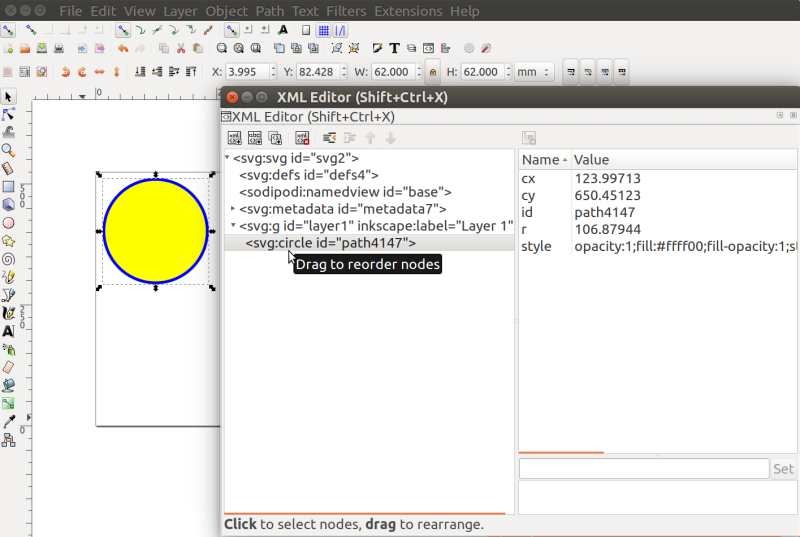Select the Spiral tool
800x537 pixels.
click(x=8, y=259)
